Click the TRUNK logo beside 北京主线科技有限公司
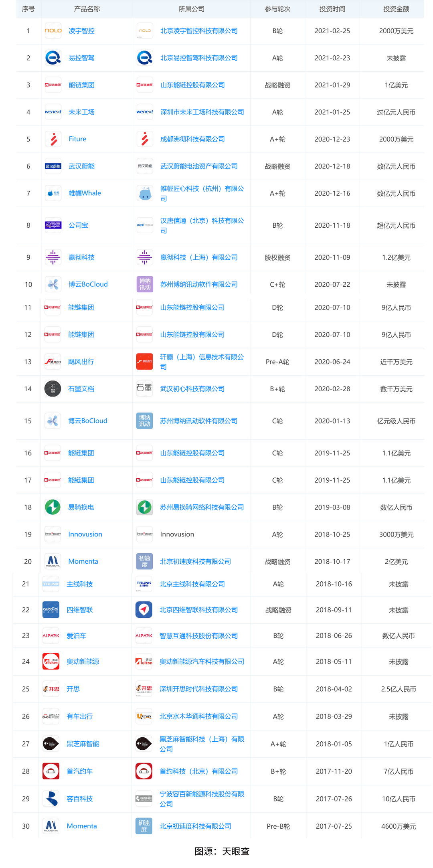This screenshot has width=433, height=868. click(144, 584)
